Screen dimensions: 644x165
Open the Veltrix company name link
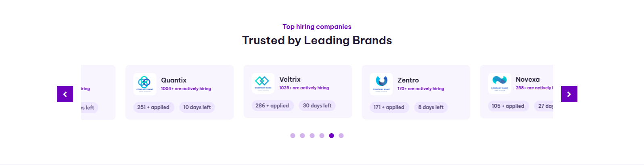[x=290, y=79]
